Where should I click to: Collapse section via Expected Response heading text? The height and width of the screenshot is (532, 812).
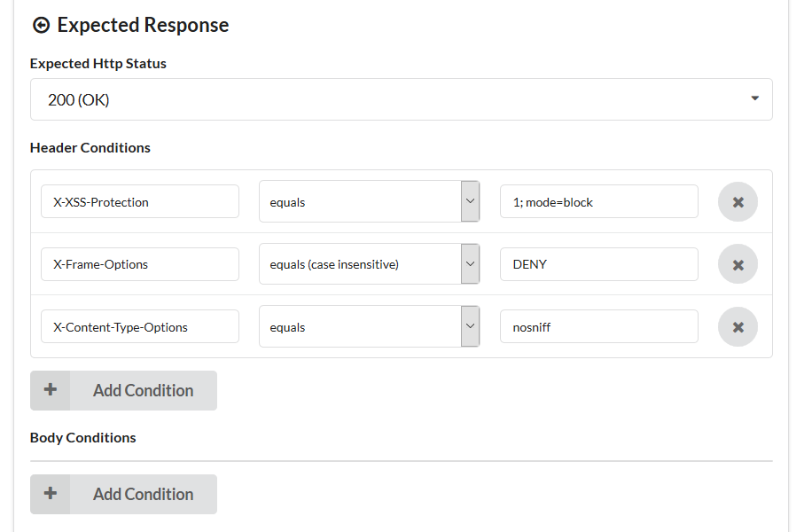click(143, 26)
